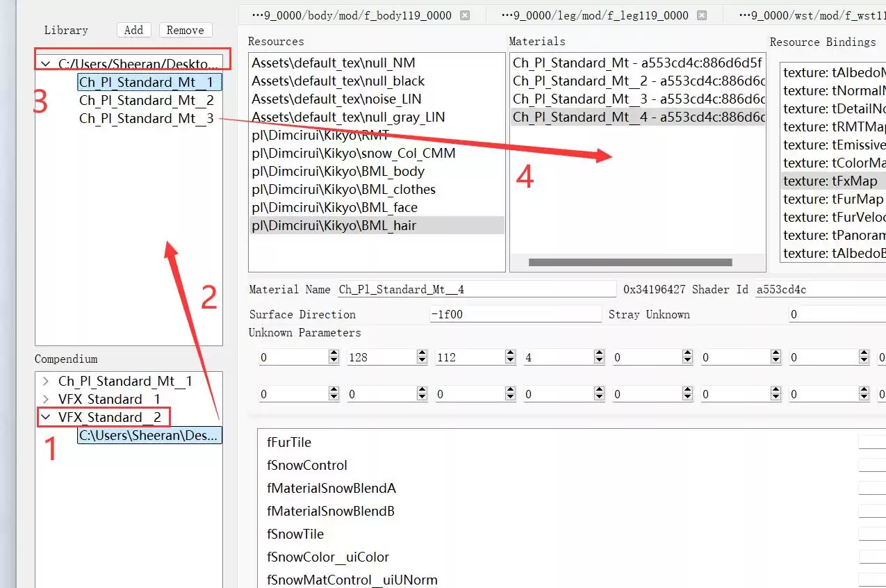Close the f_body119_0000 tab
Image resolution: width=886 pixels, height=588 pixels.
465,15
